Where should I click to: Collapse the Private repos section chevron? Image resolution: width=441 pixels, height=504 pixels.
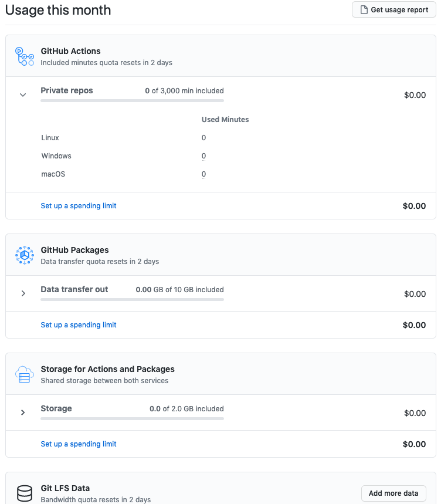click(23, 95)
